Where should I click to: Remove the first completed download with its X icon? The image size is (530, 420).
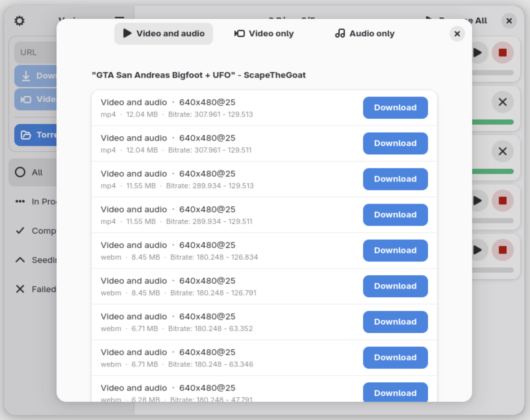click(502, 102)
